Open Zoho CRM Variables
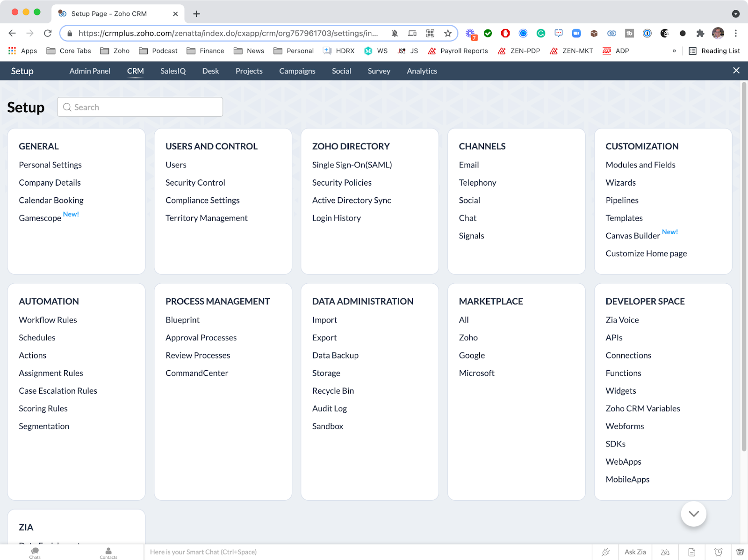This screenshot has height=560, width=748. [643, 409]
